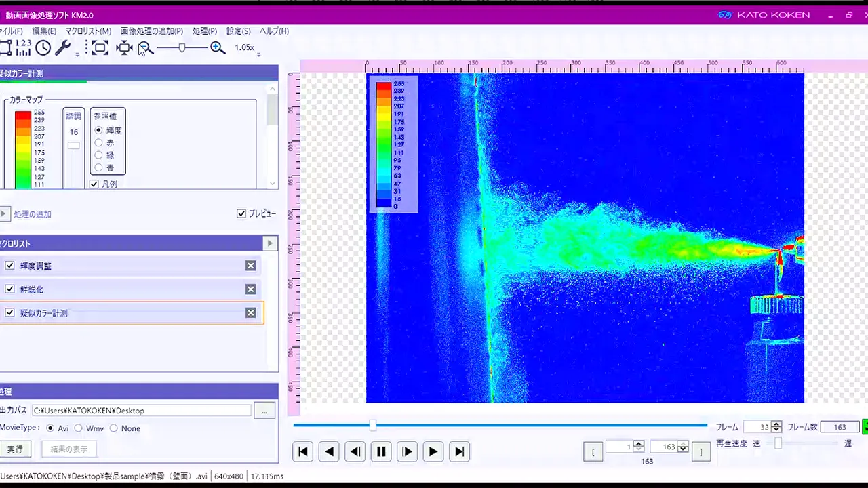
Task: Remove 輝度調整 from the macro list
Action: 250,266
